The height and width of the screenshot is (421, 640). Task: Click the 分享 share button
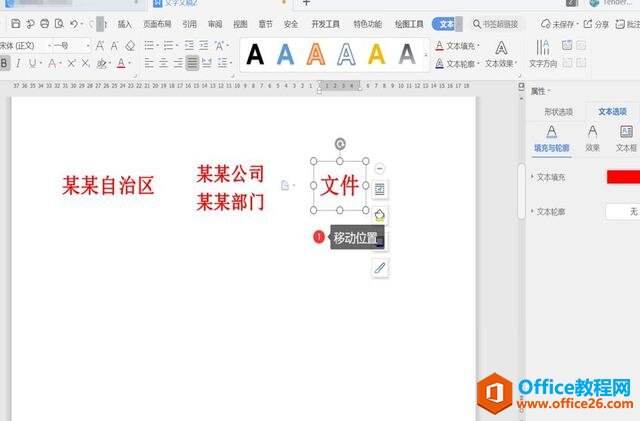coord(597,23)
